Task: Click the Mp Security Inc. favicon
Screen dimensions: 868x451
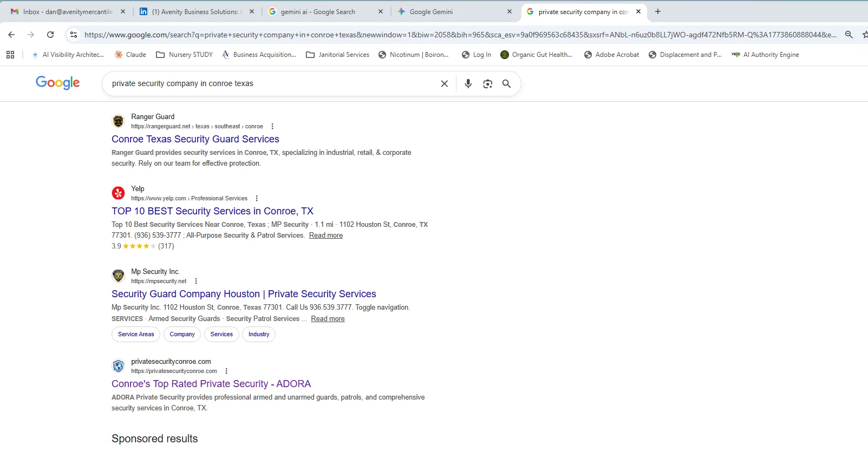Action: pos(118,276)
